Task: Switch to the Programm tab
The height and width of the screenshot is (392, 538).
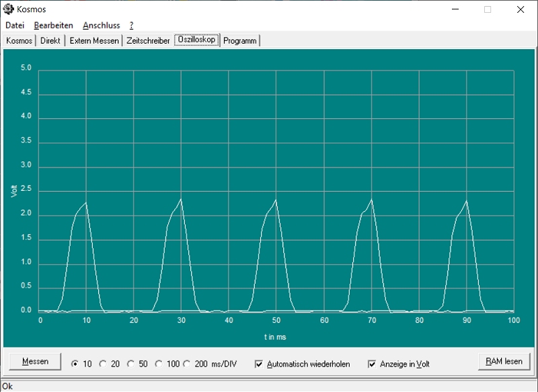Action: [240, 41]
